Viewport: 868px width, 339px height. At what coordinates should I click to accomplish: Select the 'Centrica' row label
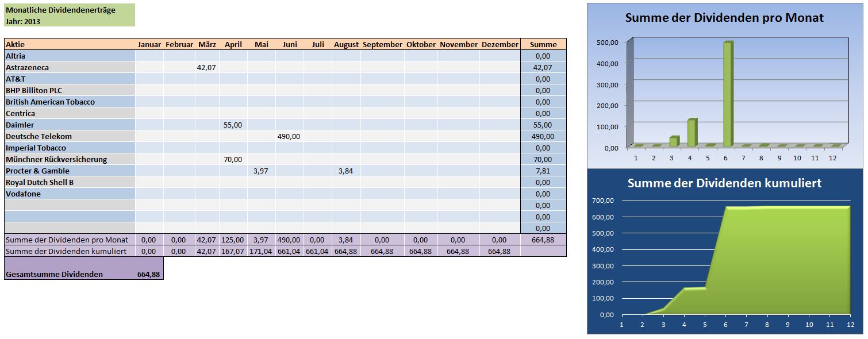pos(70,113)
